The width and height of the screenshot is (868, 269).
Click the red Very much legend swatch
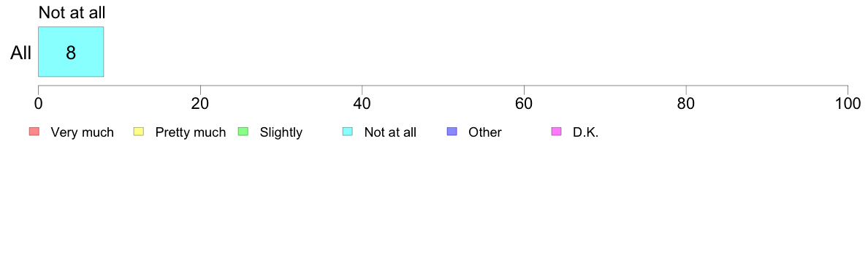(x=34, y=132)
